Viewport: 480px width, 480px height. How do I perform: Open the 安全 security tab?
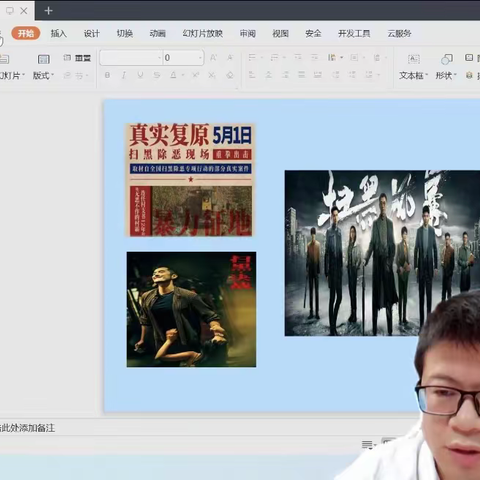[x=313, y=33]
